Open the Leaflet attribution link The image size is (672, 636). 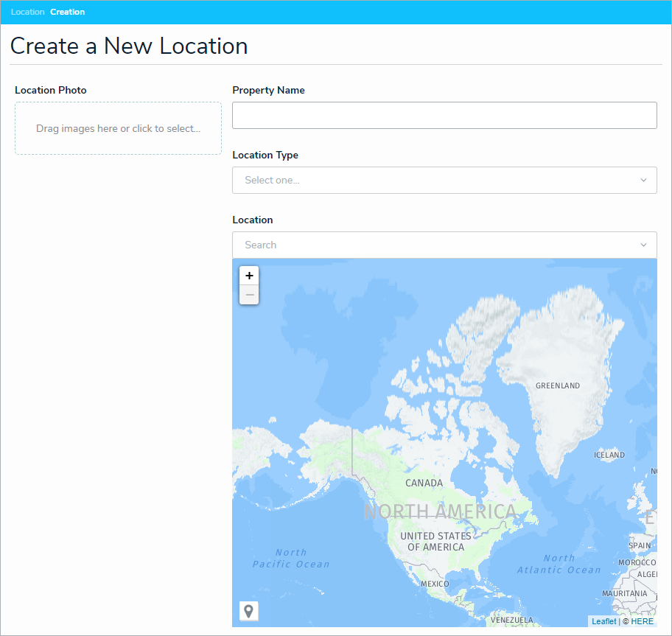[x=603, y=621]
